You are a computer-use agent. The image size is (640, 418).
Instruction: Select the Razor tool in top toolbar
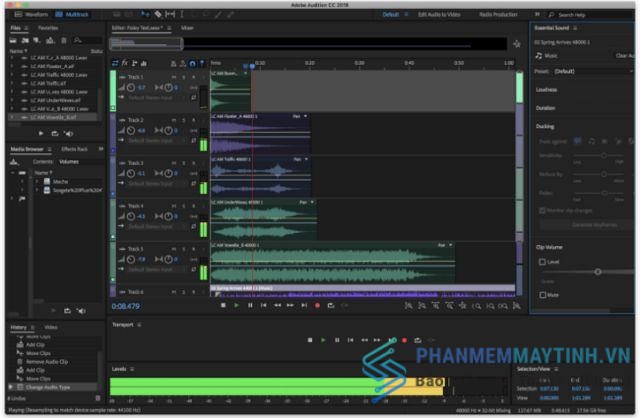click(x=158, y=14)
